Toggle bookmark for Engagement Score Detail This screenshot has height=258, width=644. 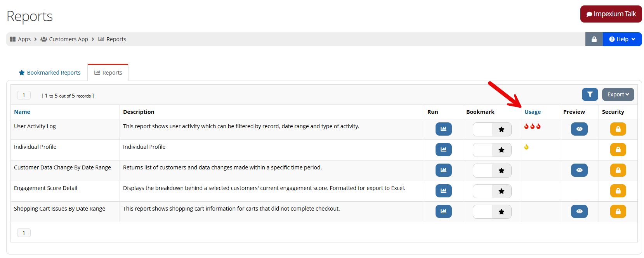coord(492,191)
